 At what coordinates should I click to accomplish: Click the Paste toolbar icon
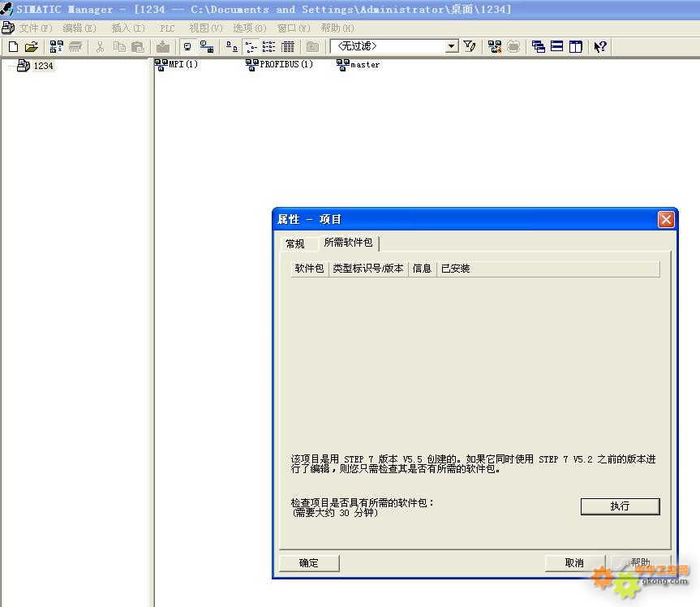(138, 46)
